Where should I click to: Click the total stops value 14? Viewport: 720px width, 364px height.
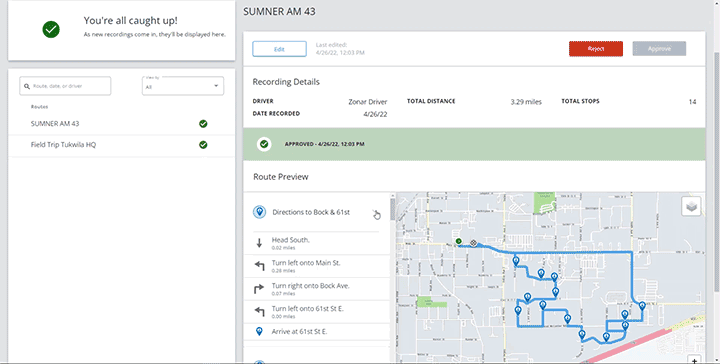pyautogui.click(x=692, y=102)
